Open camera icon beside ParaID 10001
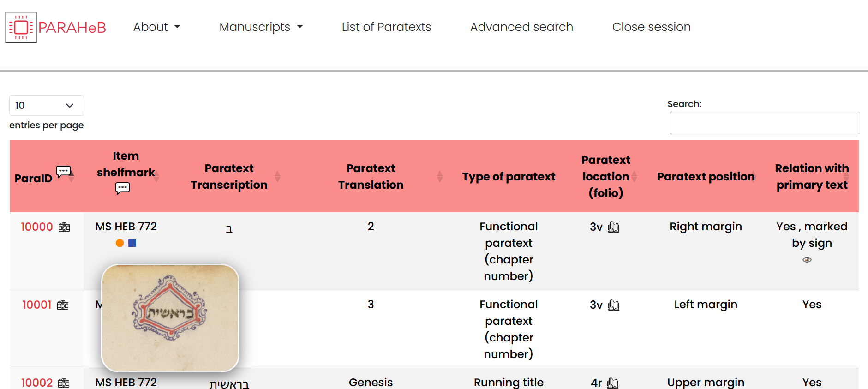This screenshot has height=389, width=868. pyautogui.click(x=63, y=305)
